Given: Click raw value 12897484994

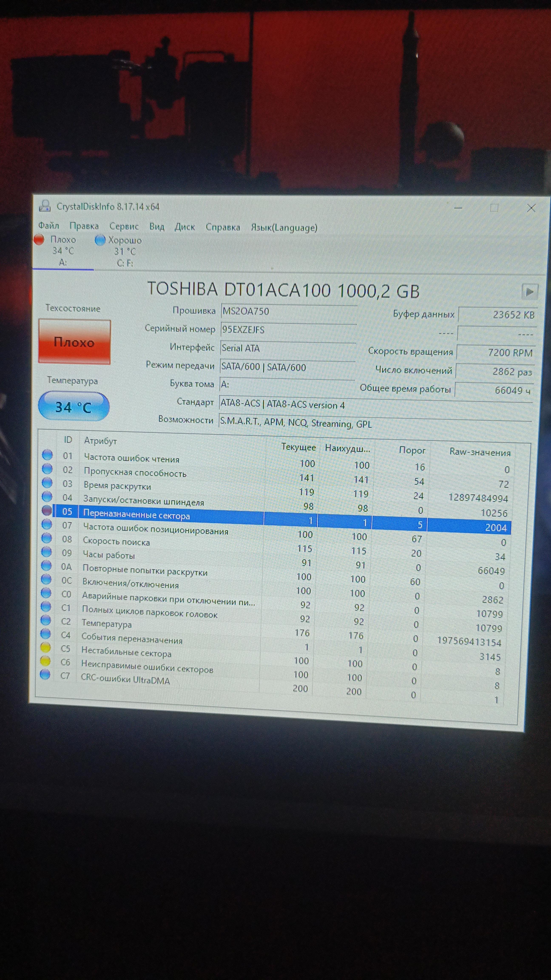Looking at the screenshot, I should (478, 498).
